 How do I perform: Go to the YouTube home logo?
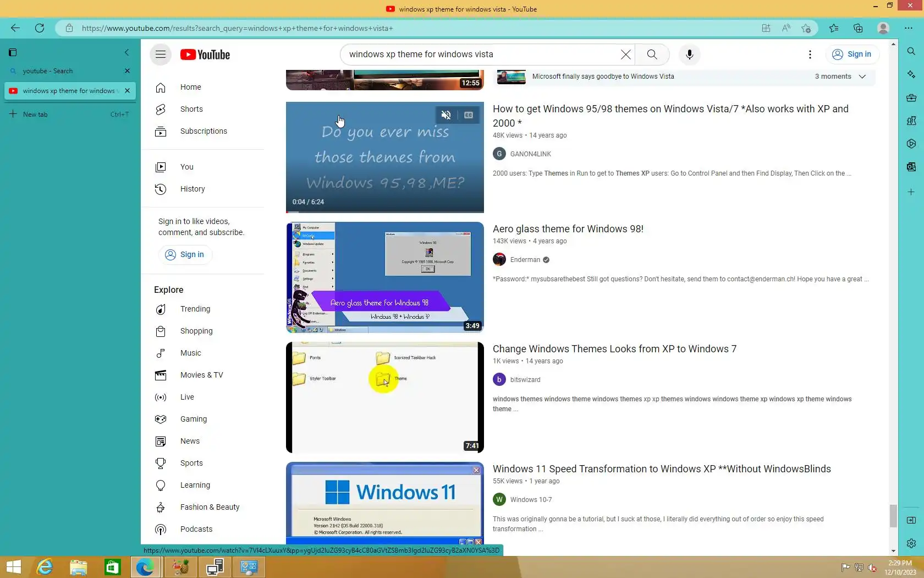pyautogui.click(x=205, y=54)
